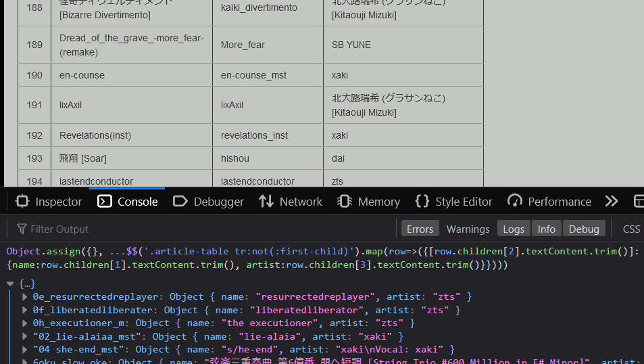
Task: Click the Performance gauge icon
Action: 515,202
